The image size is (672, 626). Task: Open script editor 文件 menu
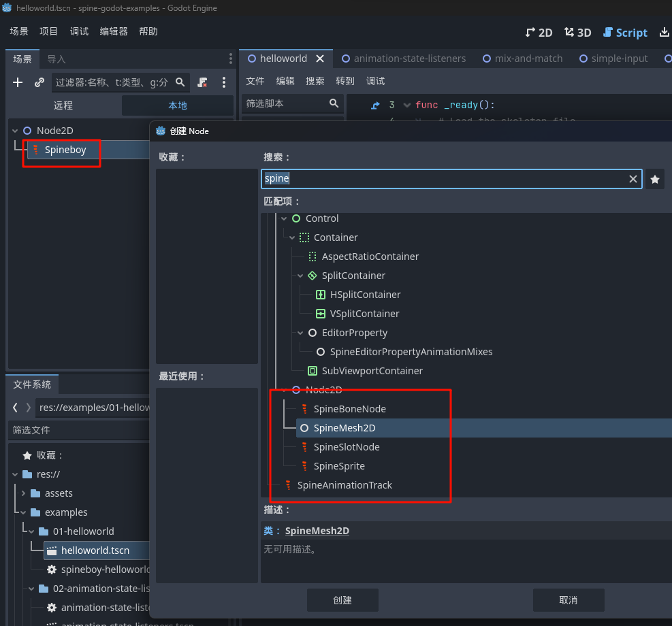coord(255,81)
